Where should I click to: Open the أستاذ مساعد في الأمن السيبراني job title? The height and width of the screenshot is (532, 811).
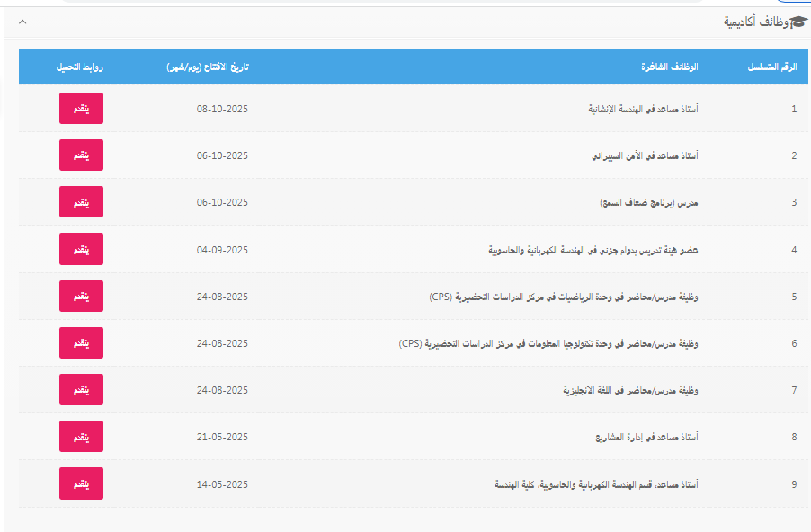(645, 155)
